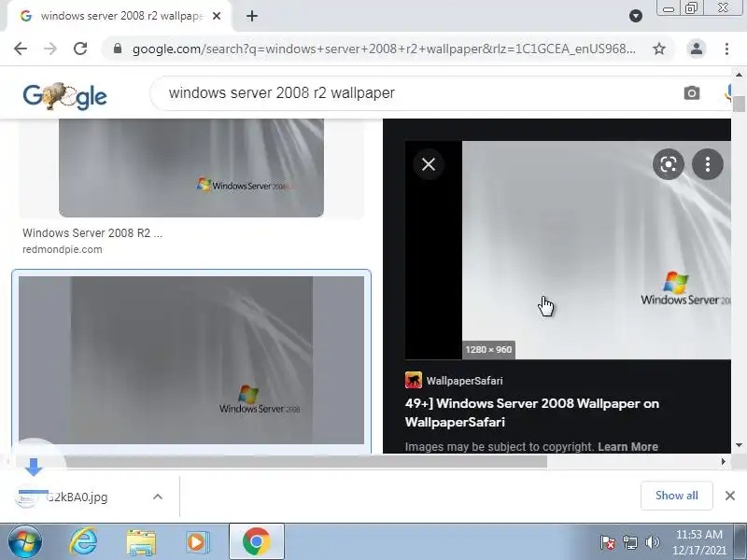Expand the G2kBA0.jpg download options chevron
Image resolution: width=747 pixels, height=560 pixels.
(x=158, y=497)
